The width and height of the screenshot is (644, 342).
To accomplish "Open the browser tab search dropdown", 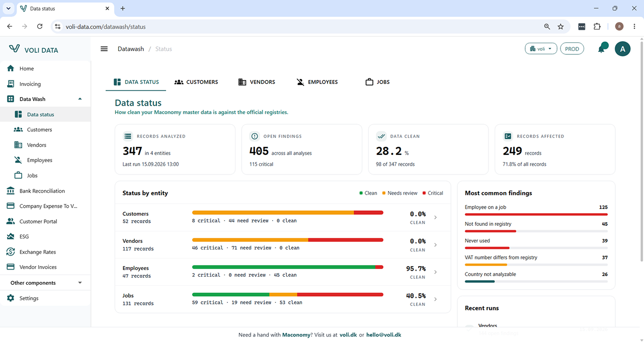I will [9, 9].
